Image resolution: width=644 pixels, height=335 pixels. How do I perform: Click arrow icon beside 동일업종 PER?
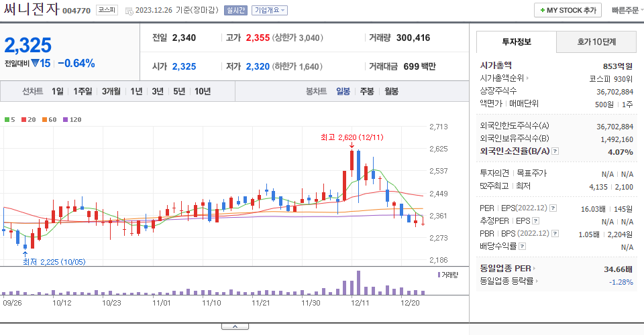(x=535, y=269)
